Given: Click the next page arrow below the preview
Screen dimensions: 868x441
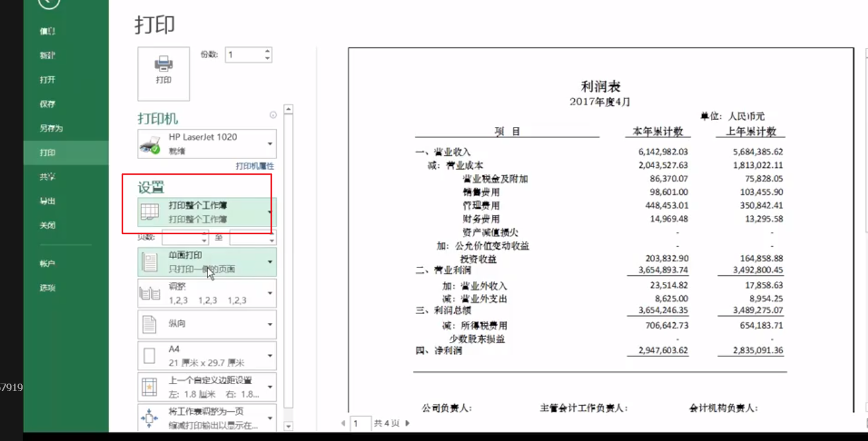Looking at the screenshot, I should point(407,423).
